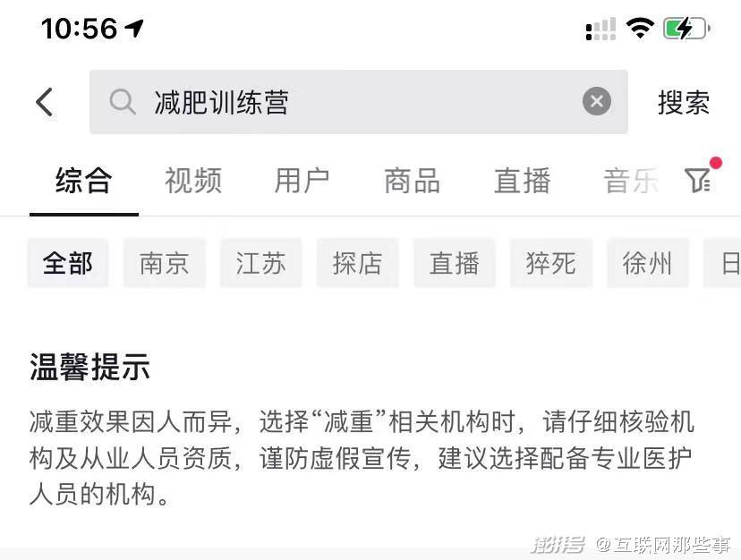This screenshot has width=741, height=560.
Task: Focus the 减肥训练营 search field
Action: [x=358, y=102]
